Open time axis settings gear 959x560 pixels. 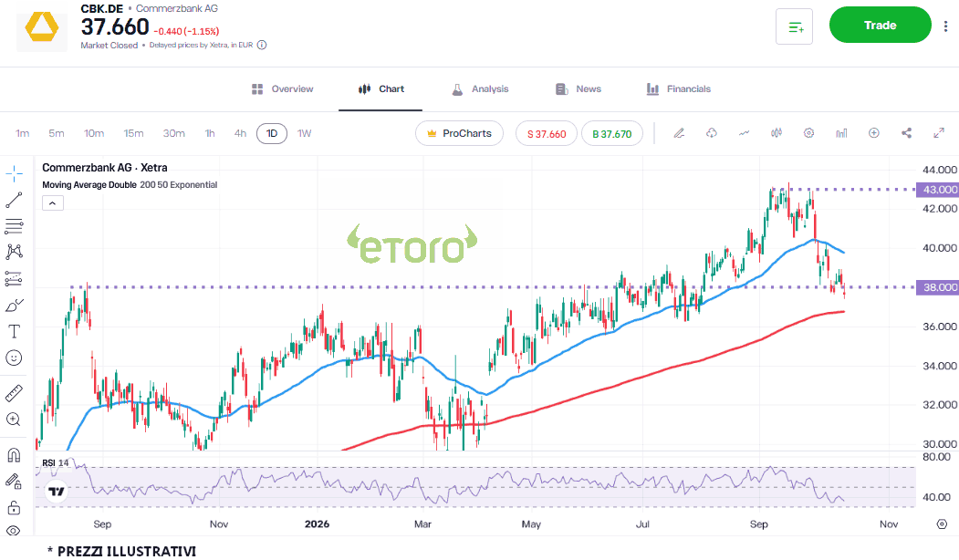(942, 524)
